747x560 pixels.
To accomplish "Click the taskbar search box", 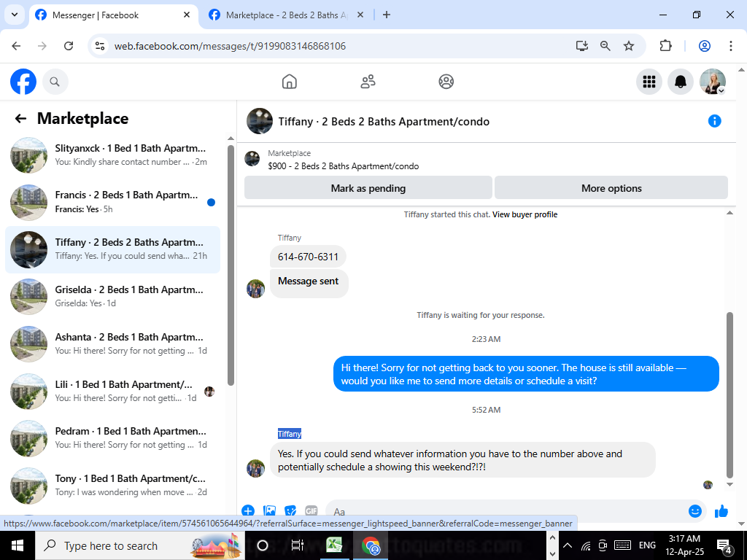I will [140, 545].
